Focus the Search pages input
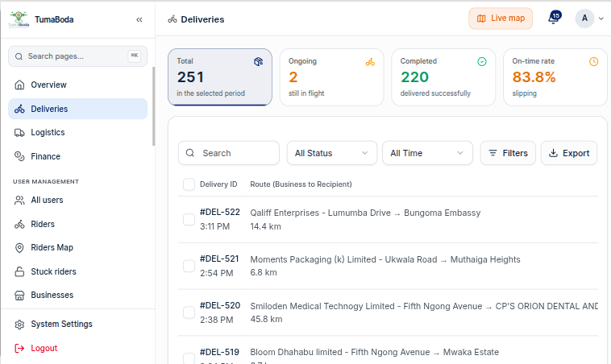611x364 pixels. tap(78, 56)
